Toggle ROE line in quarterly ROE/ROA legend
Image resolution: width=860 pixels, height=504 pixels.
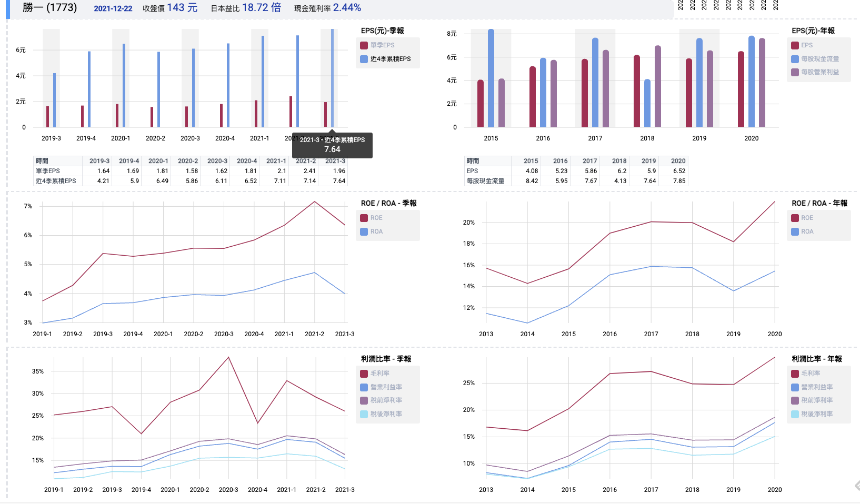click(372, 218)
